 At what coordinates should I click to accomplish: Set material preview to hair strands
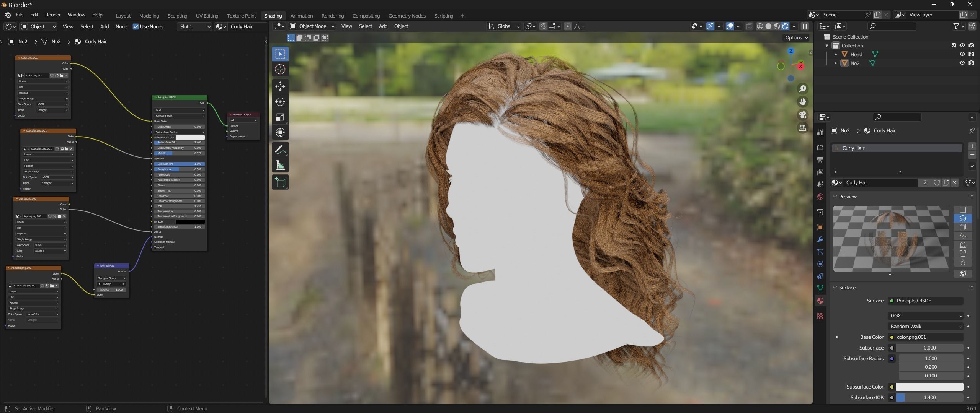click(963, 236)
